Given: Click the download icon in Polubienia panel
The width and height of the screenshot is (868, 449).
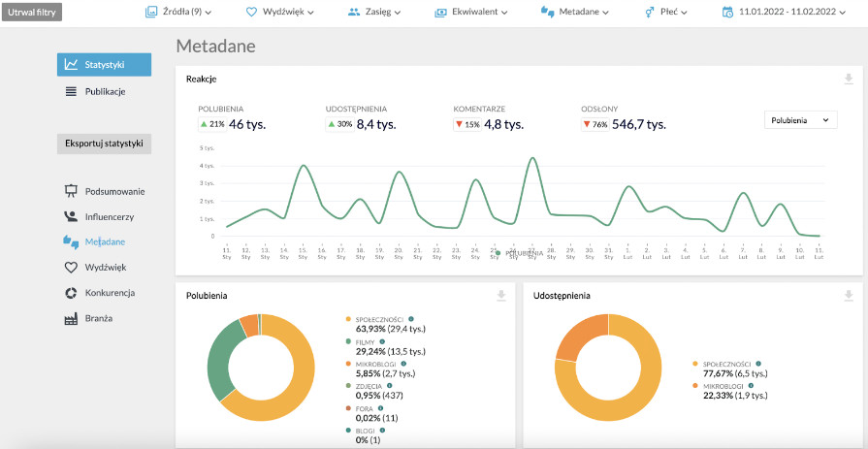Looking at the screenshot, I should (x=501, y=296).
